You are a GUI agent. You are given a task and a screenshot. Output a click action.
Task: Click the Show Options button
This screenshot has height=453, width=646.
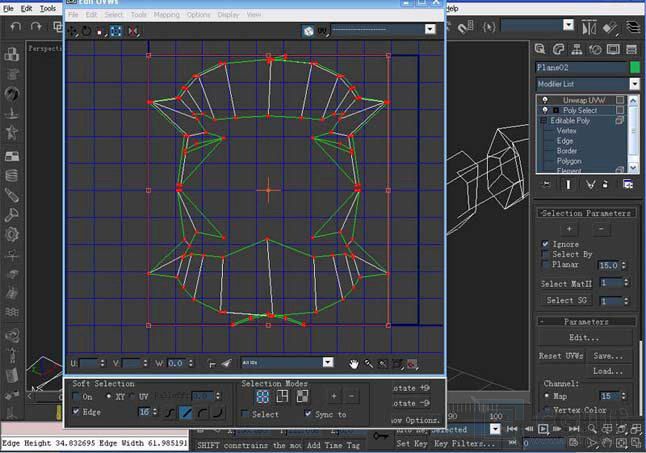point(416,420)
